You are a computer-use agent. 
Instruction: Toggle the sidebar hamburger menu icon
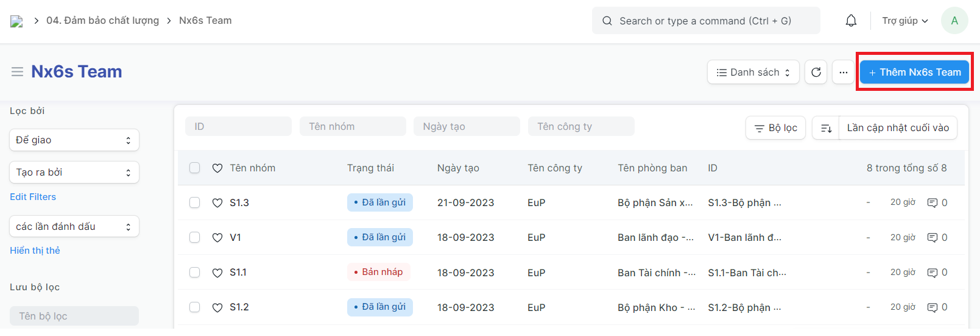[17, 72]
